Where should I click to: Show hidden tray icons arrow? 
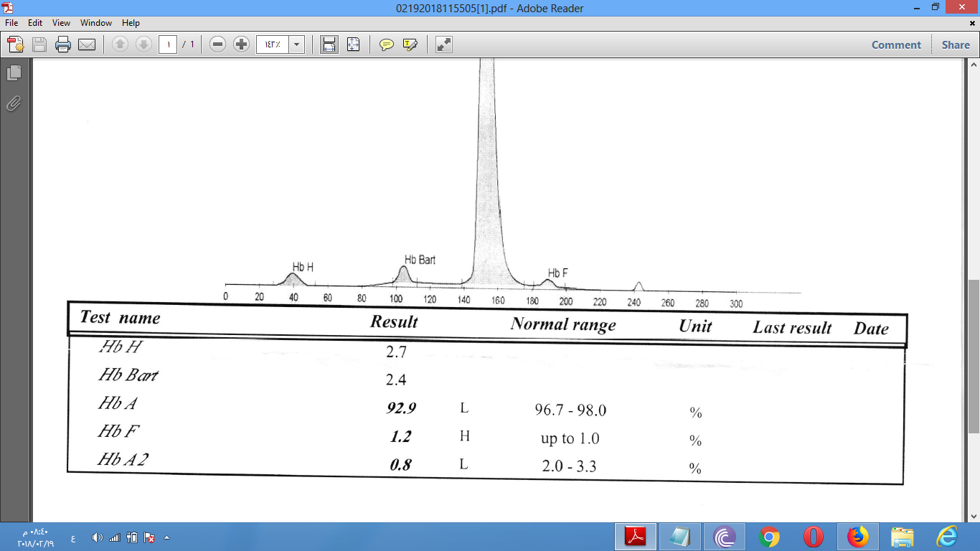coord(167,537)
